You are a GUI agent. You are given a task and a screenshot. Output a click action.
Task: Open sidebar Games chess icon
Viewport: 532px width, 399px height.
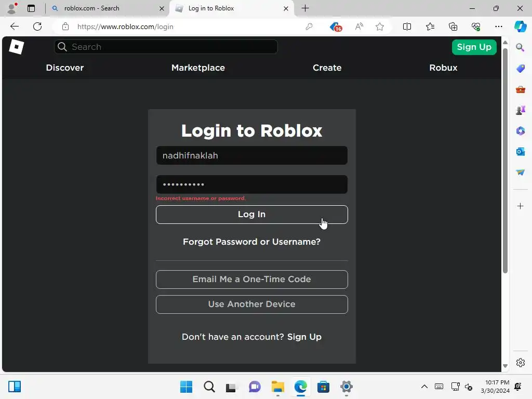pos(520,110)
